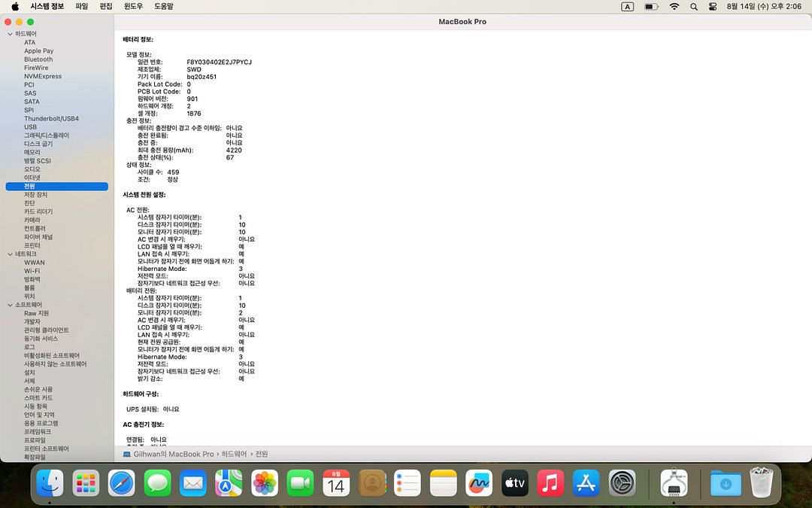Open System Settings gear in dock
Viewport: 812px width, 508px height.
(x=622, y=484)
